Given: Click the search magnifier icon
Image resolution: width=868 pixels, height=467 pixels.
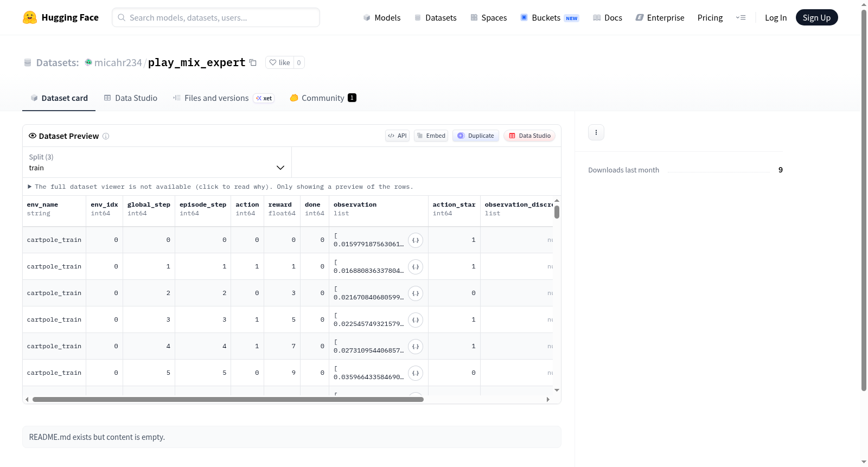Looking at the screenshot, I should pos(122,17).
